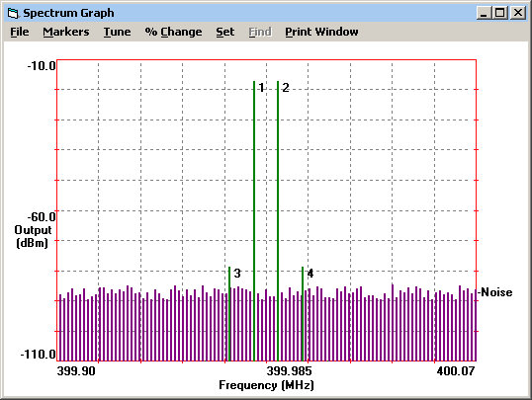The width and height of the screenshot is (532, 400).
Task: Click the 399.90 start frequency label
Action: click(x=76, y=370)
